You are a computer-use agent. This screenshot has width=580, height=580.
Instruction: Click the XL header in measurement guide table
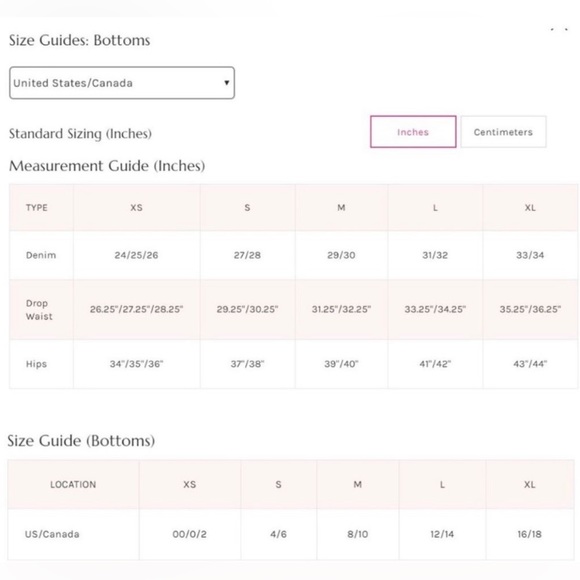click(530, 208)
